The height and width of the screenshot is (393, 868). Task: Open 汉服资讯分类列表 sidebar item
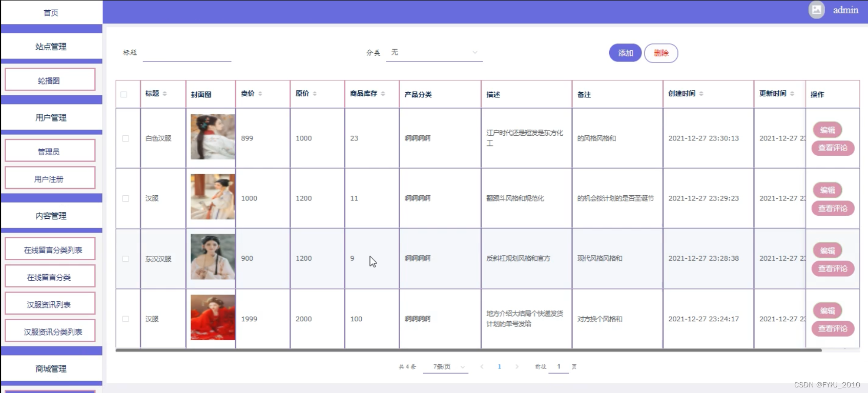(50, 331)
